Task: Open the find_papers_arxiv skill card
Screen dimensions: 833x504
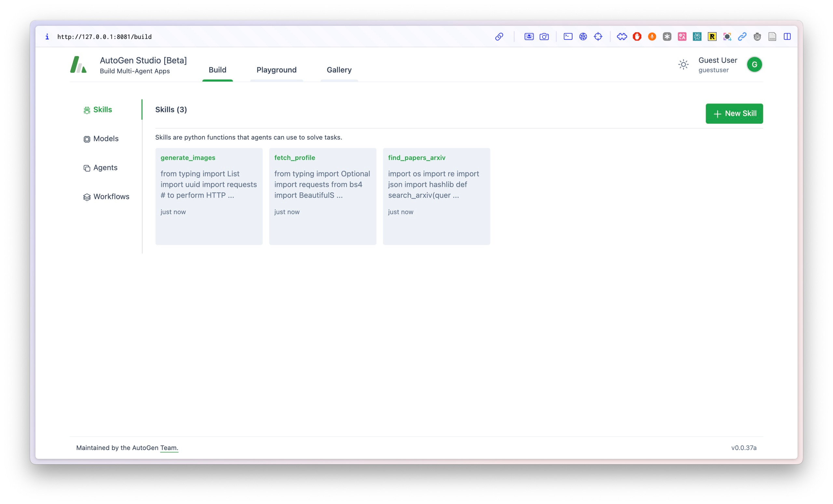Action: click(x=436, y=196)
